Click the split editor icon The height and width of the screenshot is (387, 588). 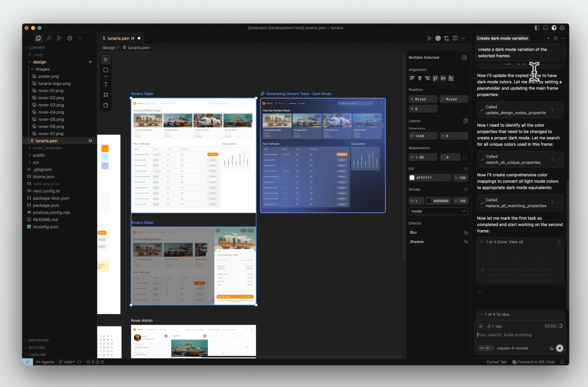point(455,38)
